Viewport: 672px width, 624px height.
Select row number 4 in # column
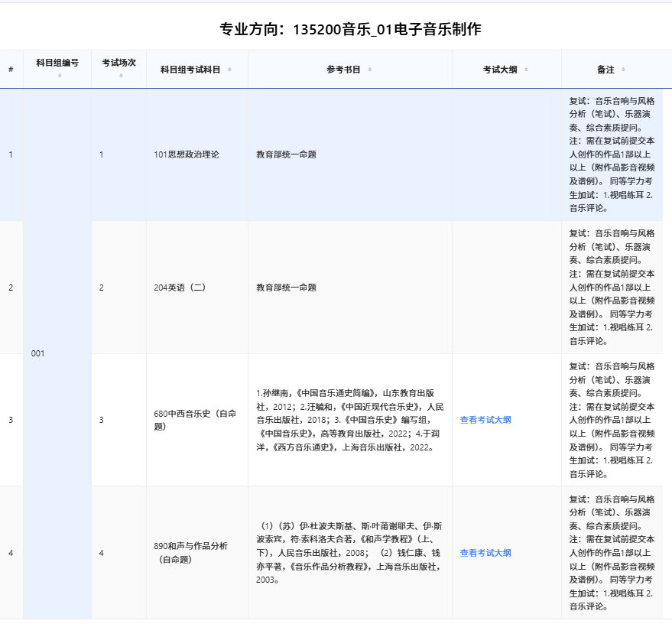click(x=11, y=552)
